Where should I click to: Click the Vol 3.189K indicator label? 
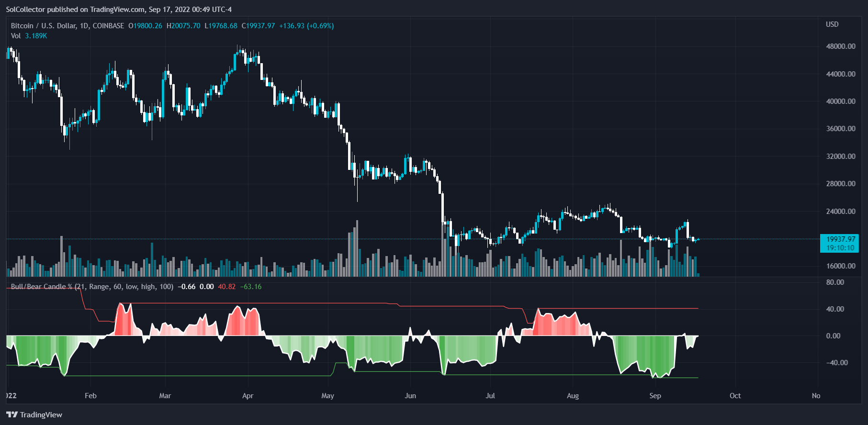click(x=29, y=36)
